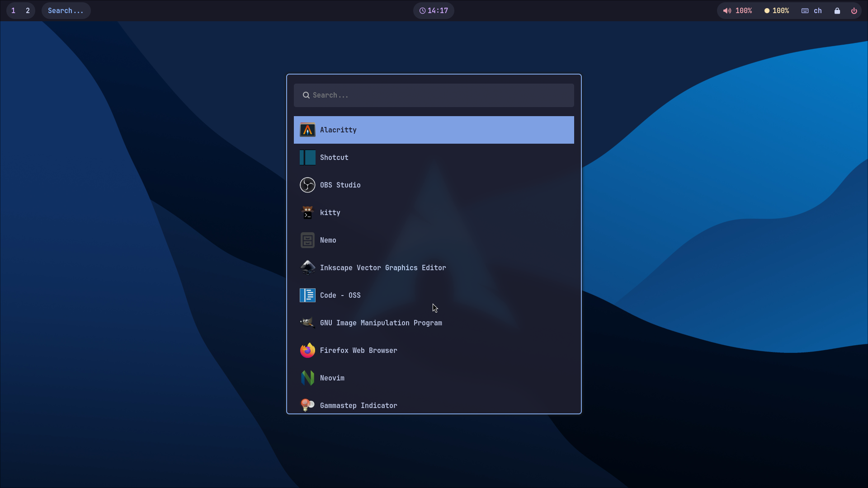Click the kitty terminal cat icon
The height and width of the screenshot is (488, 868).
[x=307, y=213]
